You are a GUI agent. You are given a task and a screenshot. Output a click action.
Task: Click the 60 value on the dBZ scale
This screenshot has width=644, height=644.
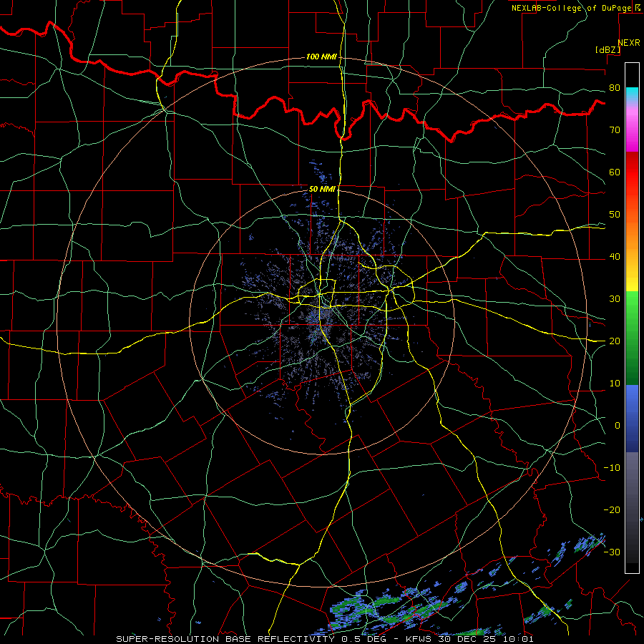tap(615, 172)
